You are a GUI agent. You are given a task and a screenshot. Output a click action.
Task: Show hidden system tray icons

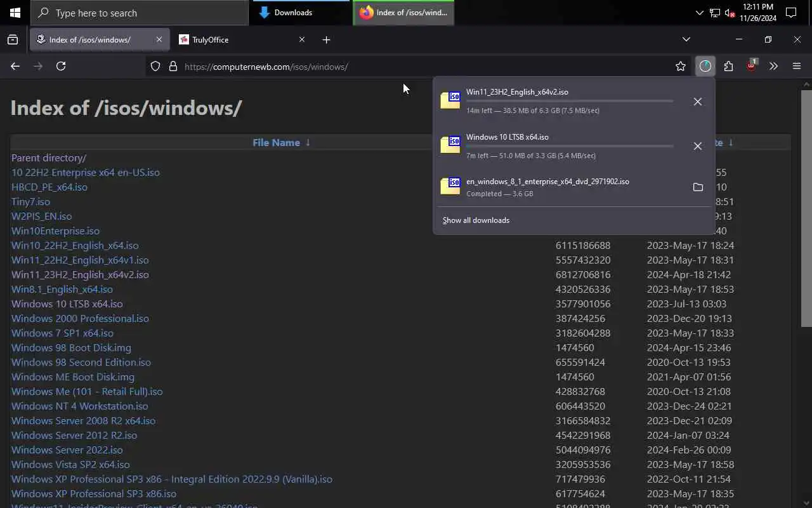699,13
